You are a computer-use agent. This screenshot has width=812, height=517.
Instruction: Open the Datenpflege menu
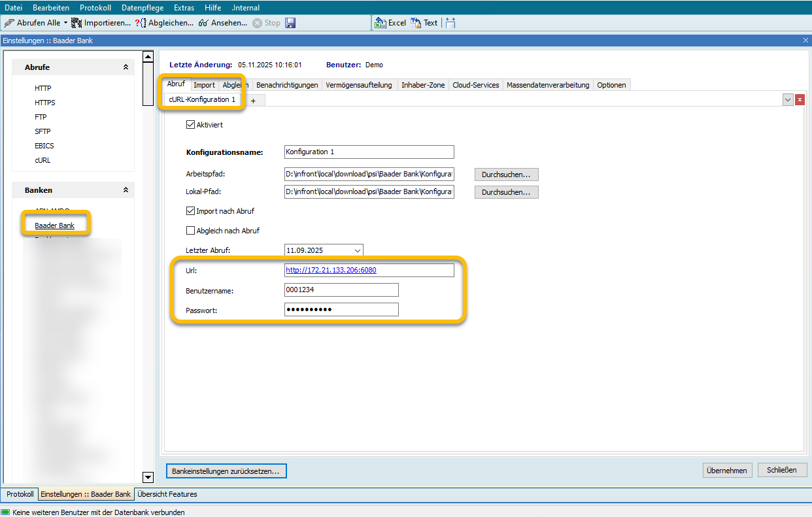pos(143,8)
